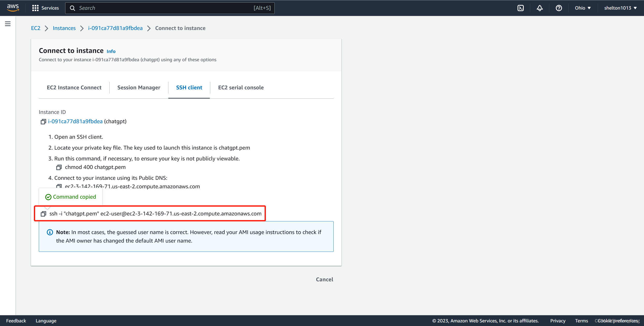Open Feedback in the footer
644x326 pixels.
[x=16, y=321]
